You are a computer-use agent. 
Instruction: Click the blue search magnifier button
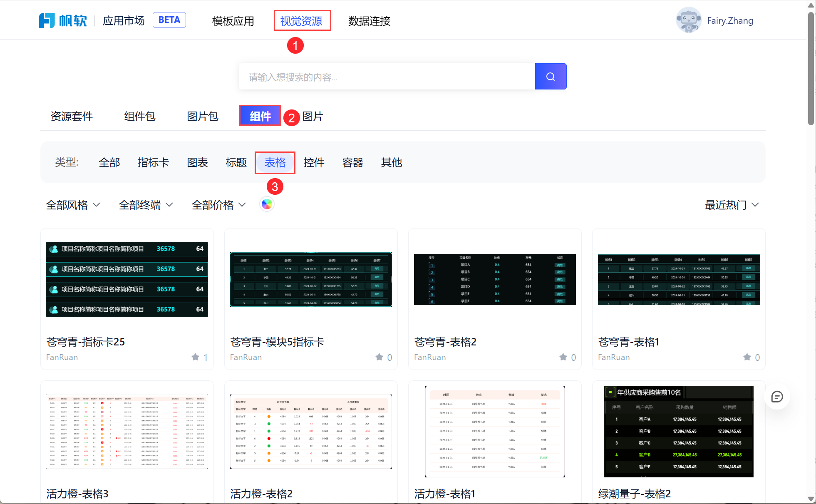[x=550, y=77]
